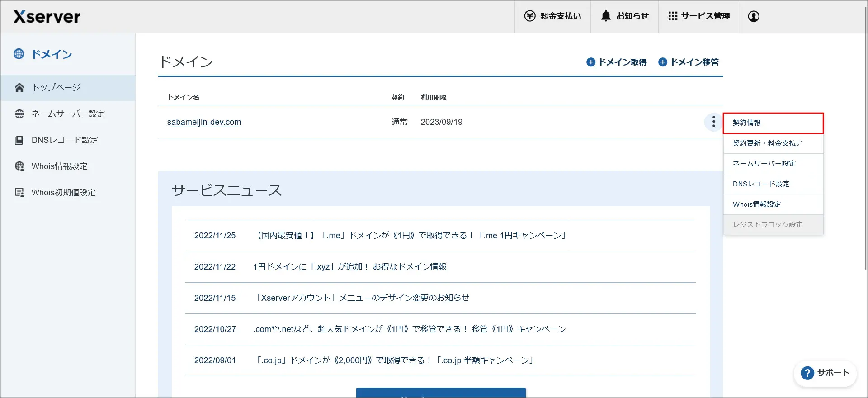Click the notification bell icon

pos(606,16)
